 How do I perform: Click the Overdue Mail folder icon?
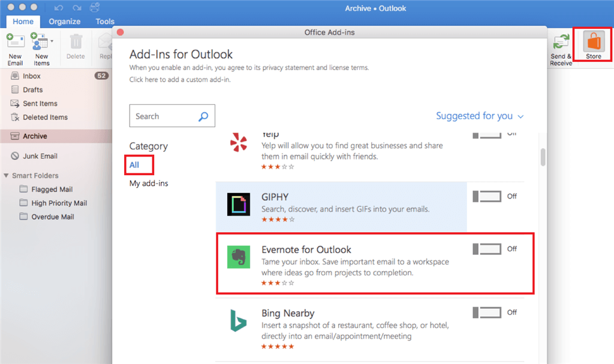(23, 216)
